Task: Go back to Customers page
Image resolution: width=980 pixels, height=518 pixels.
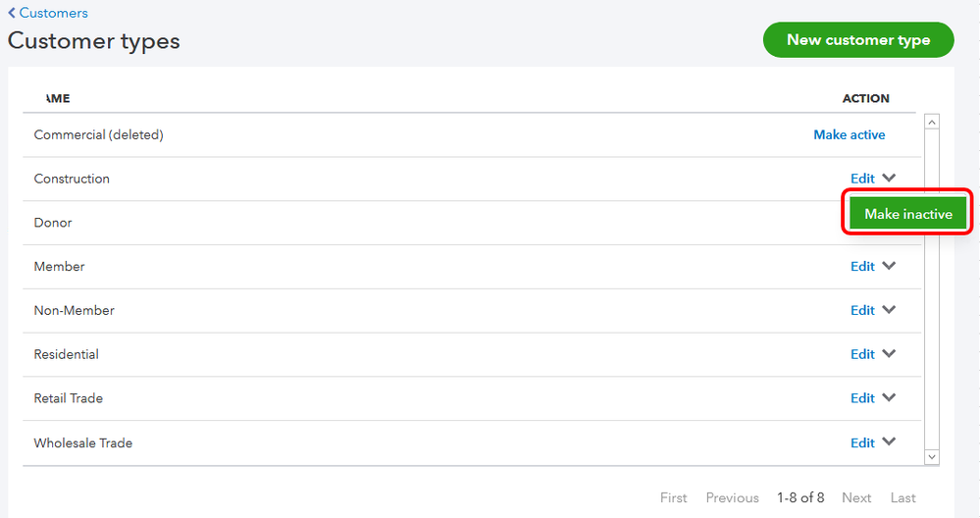Action: coord(48,13)
